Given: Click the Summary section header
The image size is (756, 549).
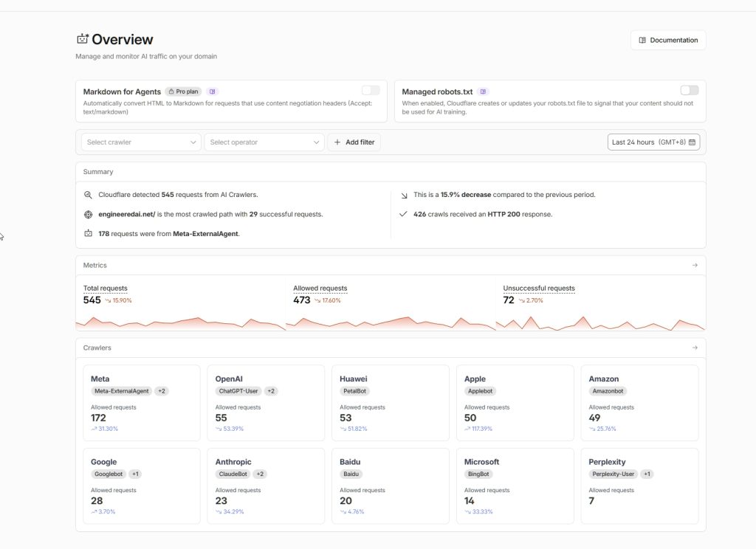Looking at the screenshot, I should 98,172.
